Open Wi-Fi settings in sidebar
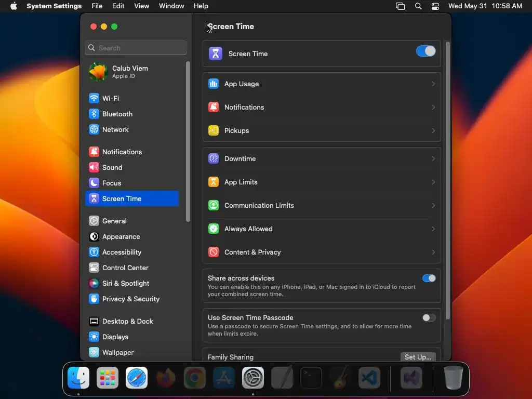Viewport: 532px width, 399px height. tap(131, 98)
